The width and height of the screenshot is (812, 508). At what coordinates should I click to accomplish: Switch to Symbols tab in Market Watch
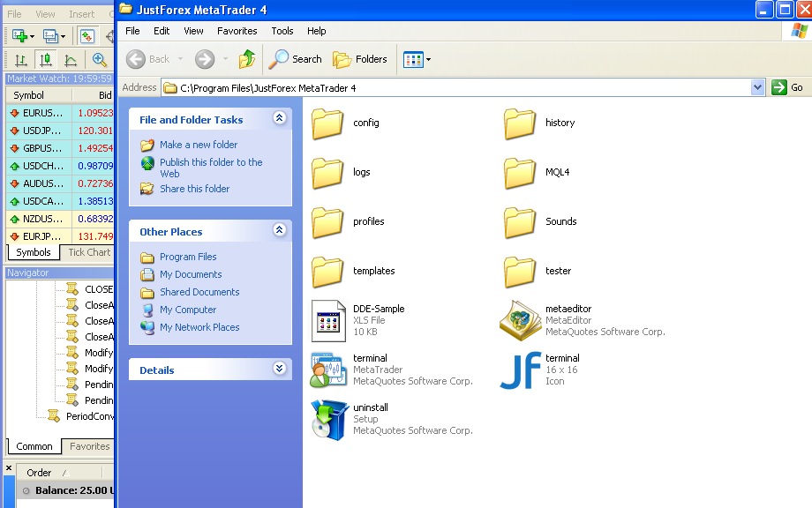34,252
